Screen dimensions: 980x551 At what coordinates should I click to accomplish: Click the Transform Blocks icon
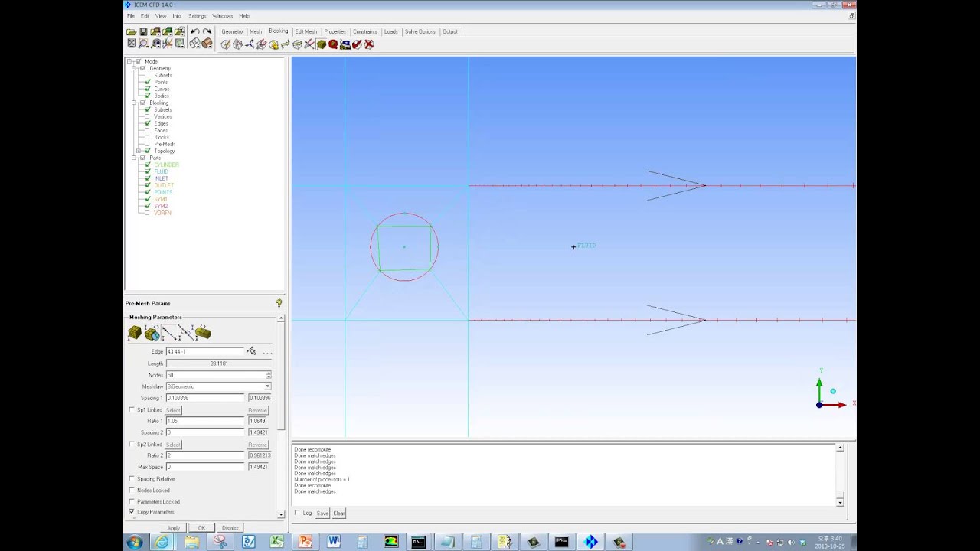[297, 44]
